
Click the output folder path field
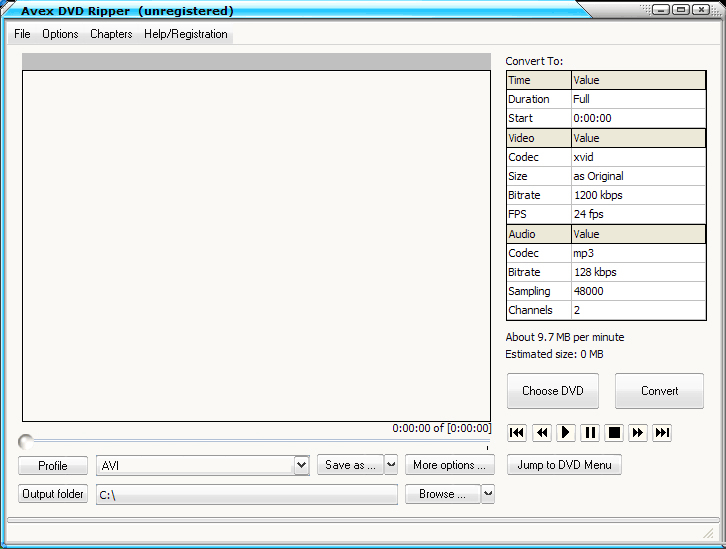tap(246, 495)
